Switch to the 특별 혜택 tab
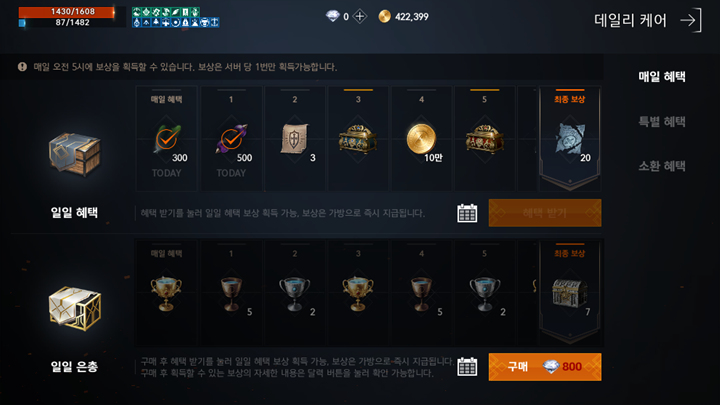 coord(662,122)
